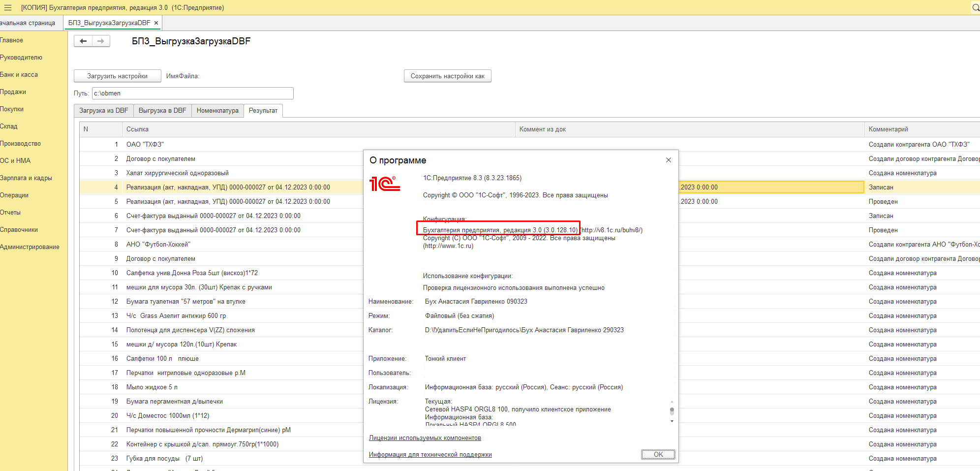Screen dimensions: 980x471
Task: Click the search magnifier icon at top right
Action: pos(975,7)
